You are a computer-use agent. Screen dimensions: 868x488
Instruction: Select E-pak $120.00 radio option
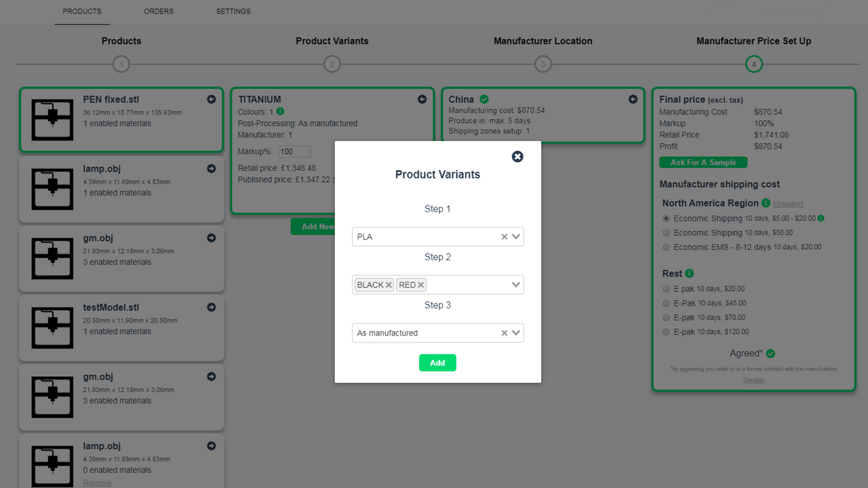(666, 331)
